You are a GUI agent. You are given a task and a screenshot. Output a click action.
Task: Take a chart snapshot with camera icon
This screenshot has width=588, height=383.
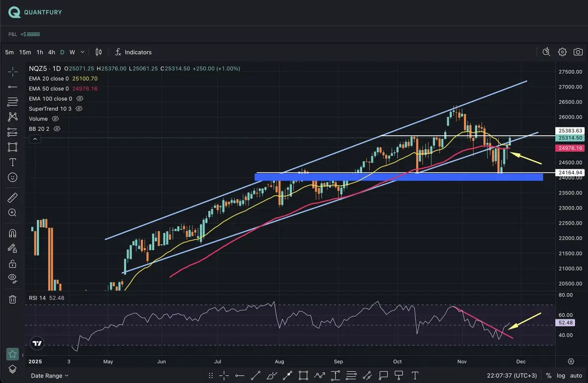[578, 52]
